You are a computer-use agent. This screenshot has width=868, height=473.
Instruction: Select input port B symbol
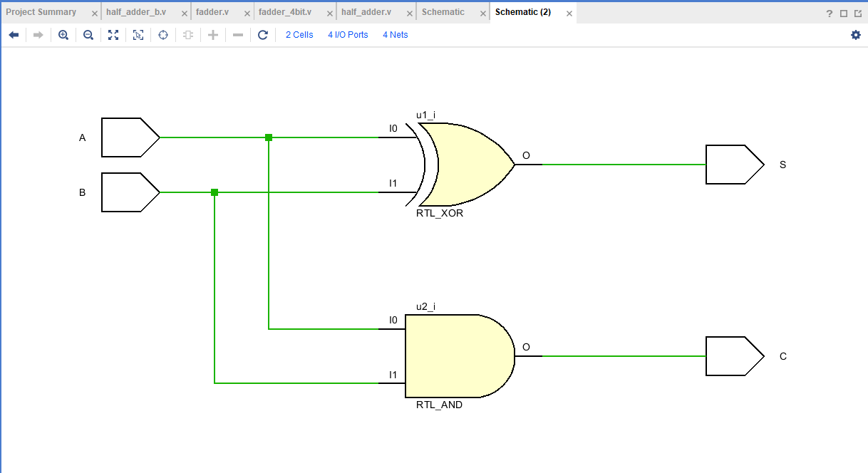pos(130,192)
